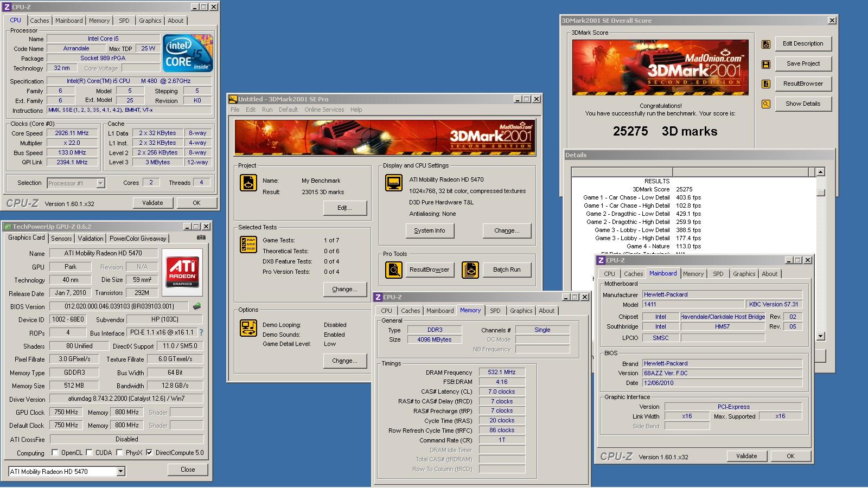Click the Pro Tools ResultBrowser magnifier icon
Viewport: 868px width, 488px height.
[x=394, y=269]
